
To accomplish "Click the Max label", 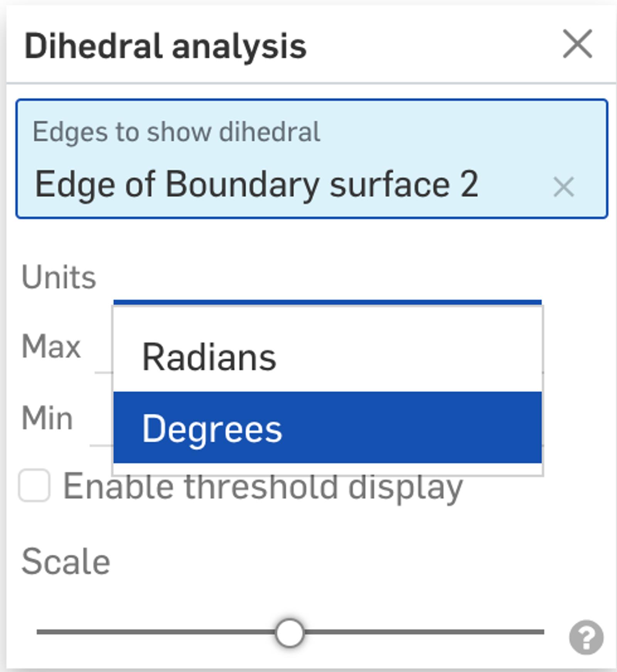I will click(51, 347).
